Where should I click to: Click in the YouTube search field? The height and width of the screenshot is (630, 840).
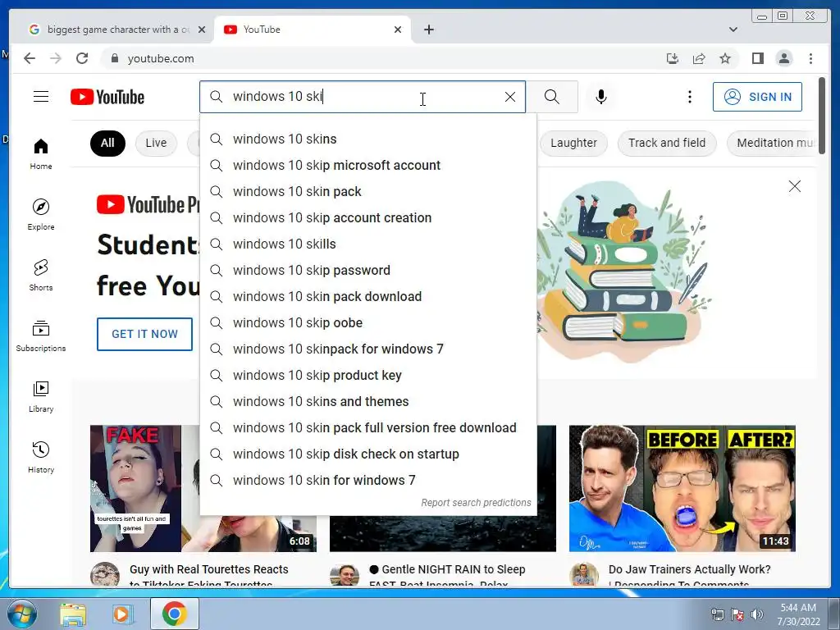tap(362, 97)
